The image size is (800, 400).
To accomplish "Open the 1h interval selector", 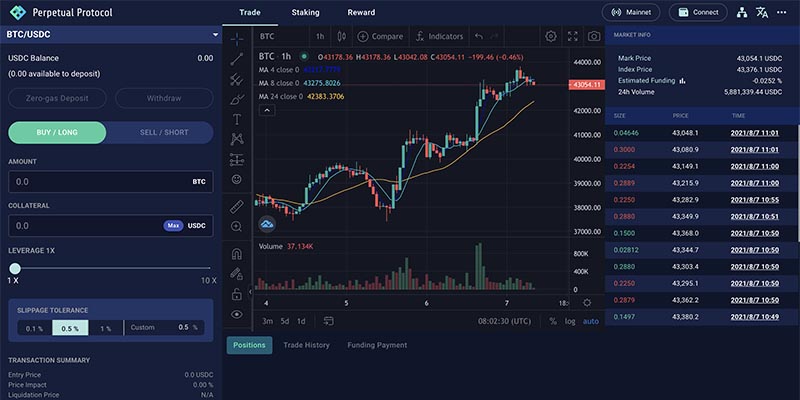I will (320, 36).
